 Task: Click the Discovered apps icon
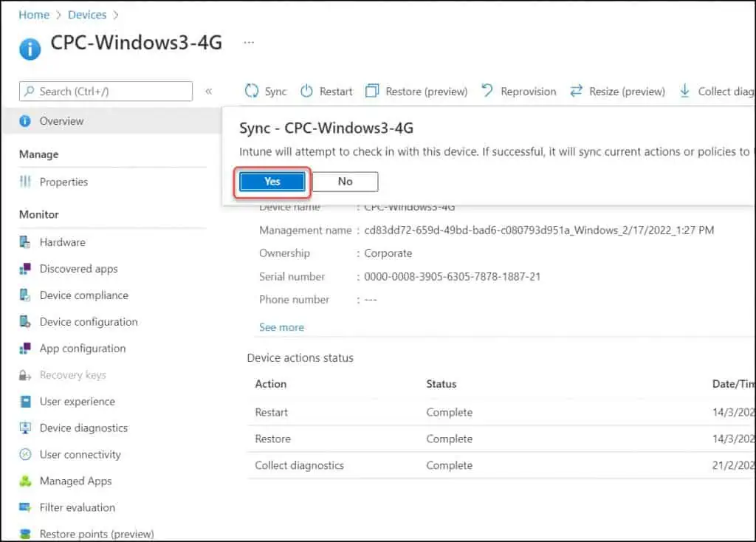[25, 269]
